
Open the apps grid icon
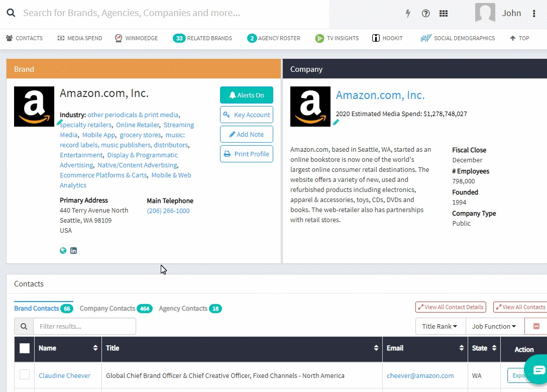click(444, 13)
